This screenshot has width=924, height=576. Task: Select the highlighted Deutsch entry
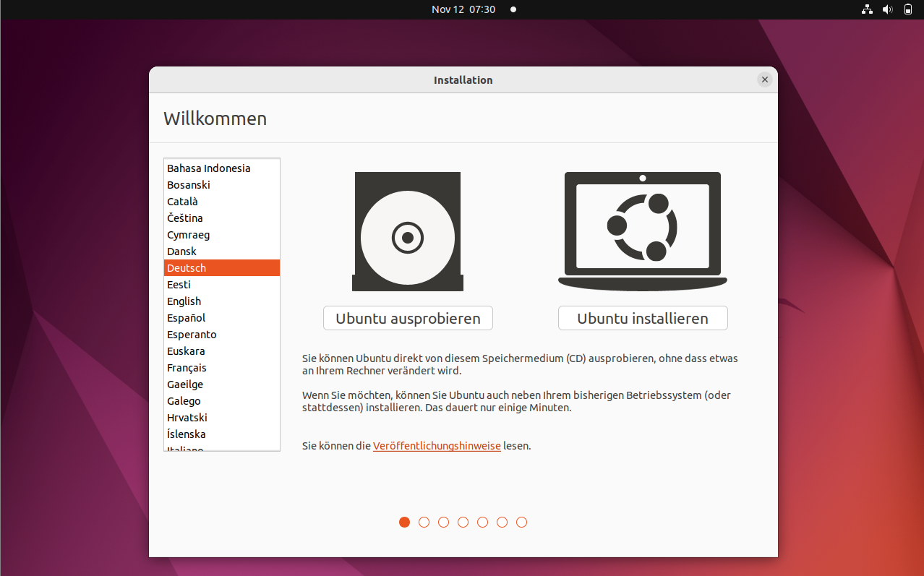(x=187, y=268)
